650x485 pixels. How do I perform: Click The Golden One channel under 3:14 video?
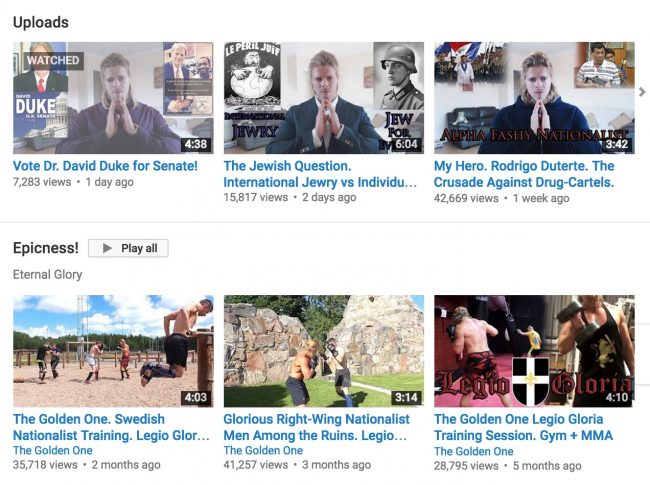263,451
